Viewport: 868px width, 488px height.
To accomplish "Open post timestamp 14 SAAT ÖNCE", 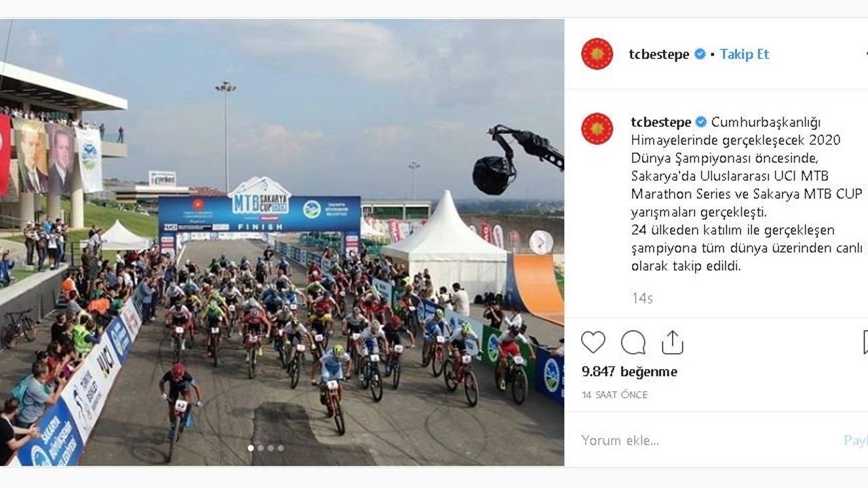I will coord(614,394).
